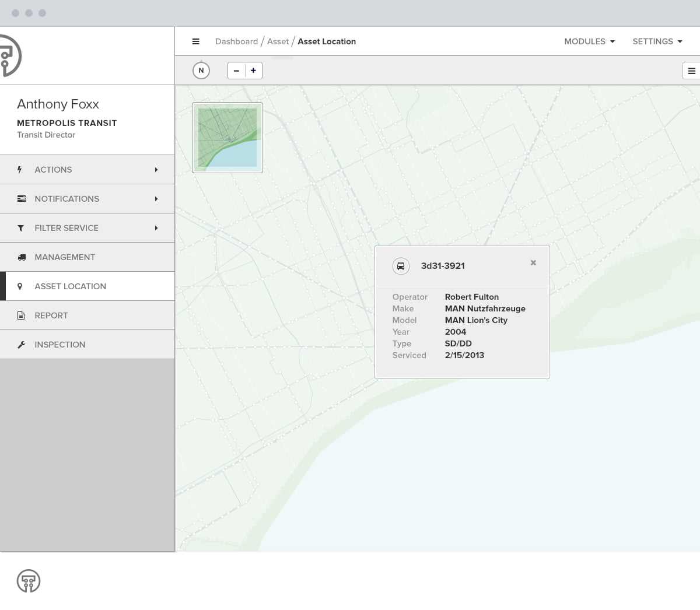The image size is (700, 610).
Task: Click the asset ID 3d31-3921 title
Action: coord(443,266)
